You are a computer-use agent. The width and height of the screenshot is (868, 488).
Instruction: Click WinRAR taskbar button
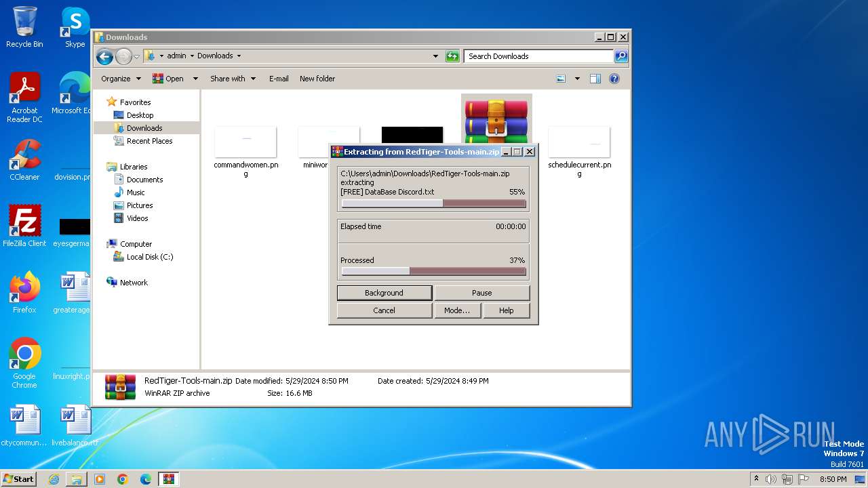point(168,479)
